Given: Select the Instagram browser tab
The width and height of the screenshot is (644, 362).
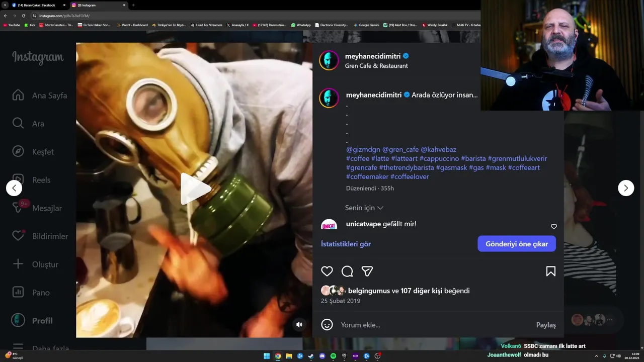Looking at the screenshot, I should click(x=99, y=5).
